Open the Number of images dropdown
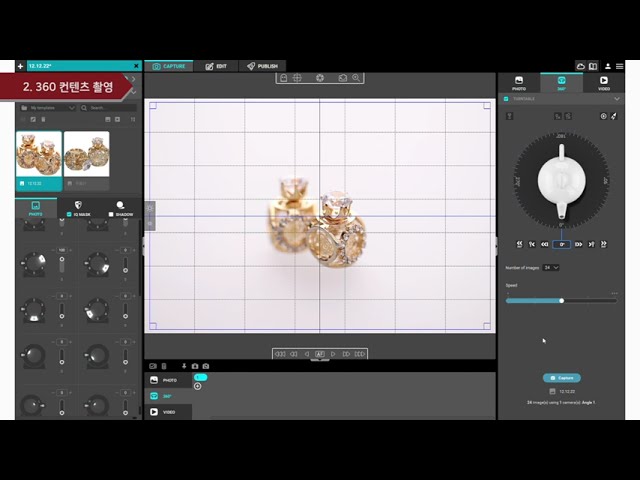 pos(551,268)
